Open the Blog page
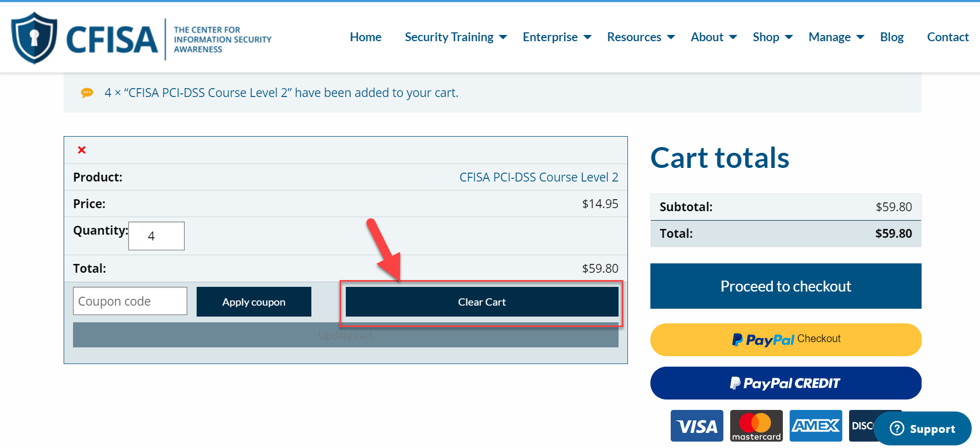 pyautogui.click(x=891, y=37)
